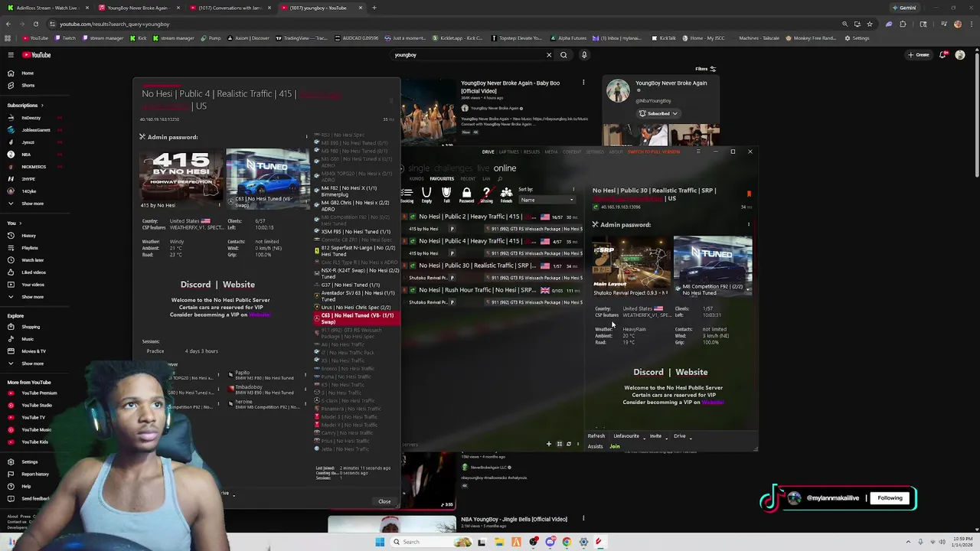The width and height of the screenshot is (980, 551).
Task: Click YouTube voice search microphone
Action: pos(584,55)
